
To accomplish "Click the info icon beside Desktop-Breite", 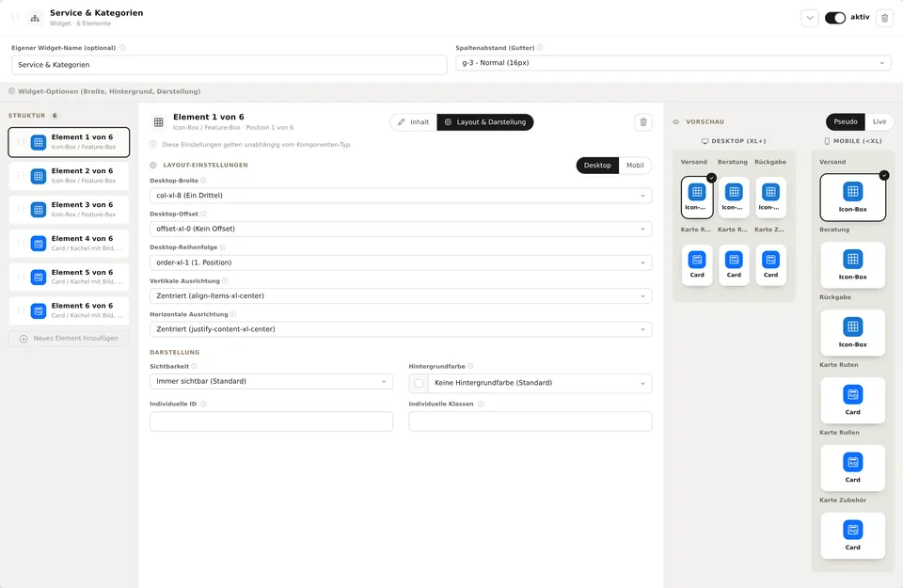I will click(203, 181).
